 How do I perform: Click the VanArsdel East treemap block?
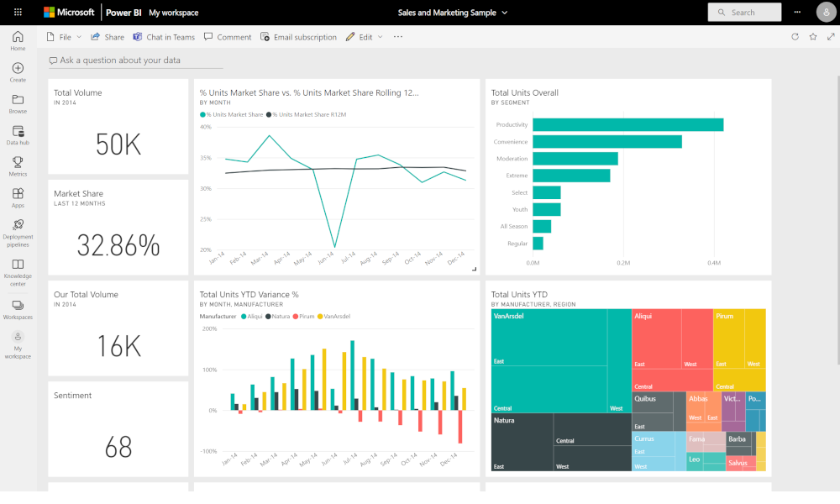pos(549,338)
